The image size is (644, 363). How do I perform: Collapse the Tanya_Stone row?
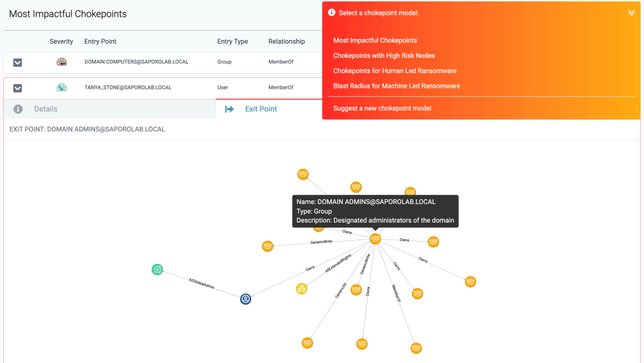(17, 88)
